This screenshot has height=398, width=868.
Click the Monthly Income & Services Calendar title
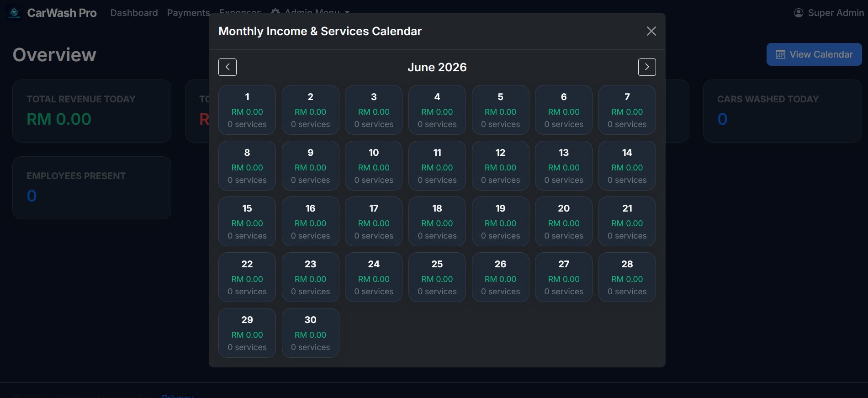click(320, 31)
